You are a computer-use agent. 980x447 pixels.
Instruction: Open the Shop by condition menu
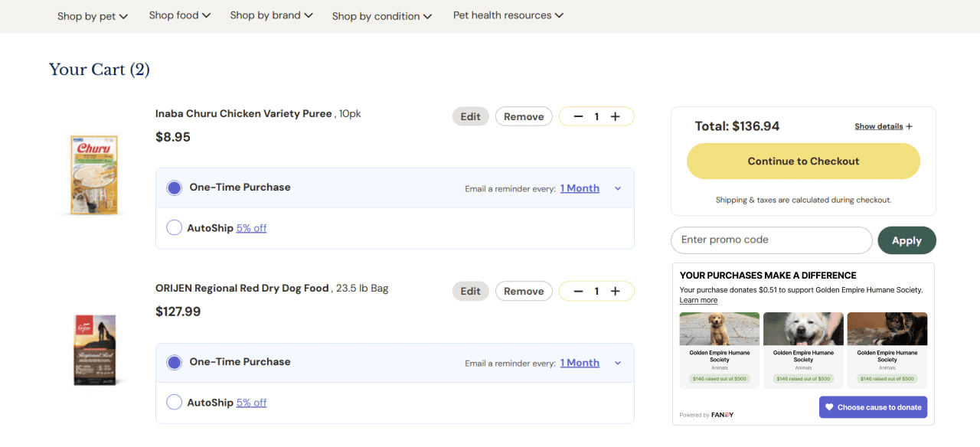coord(382,16)
